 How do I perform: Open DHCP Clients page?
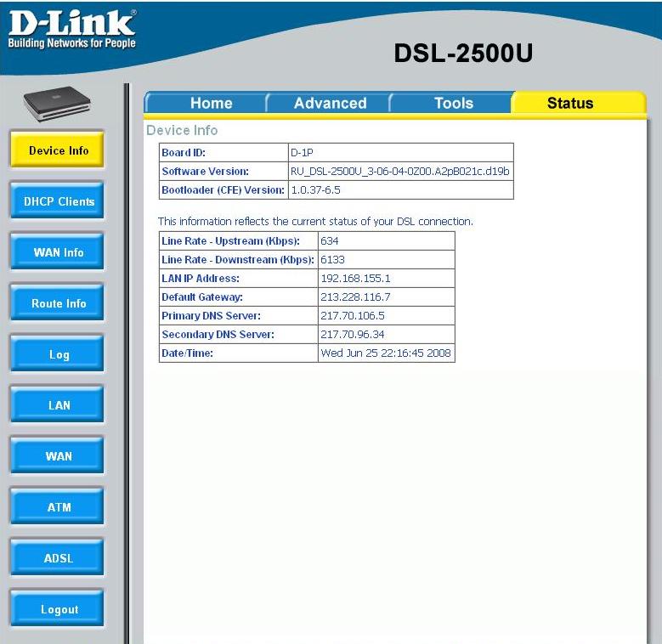[57, 201]
